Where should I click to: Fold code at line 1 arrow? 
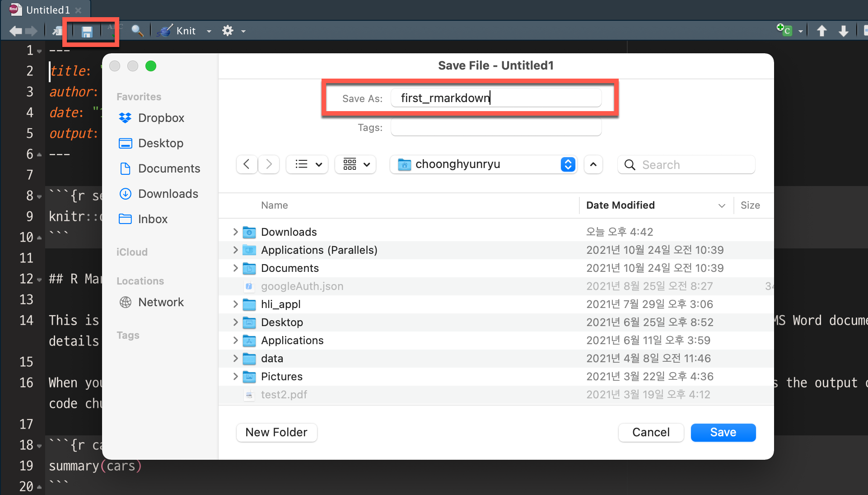[x=39, y=51]
